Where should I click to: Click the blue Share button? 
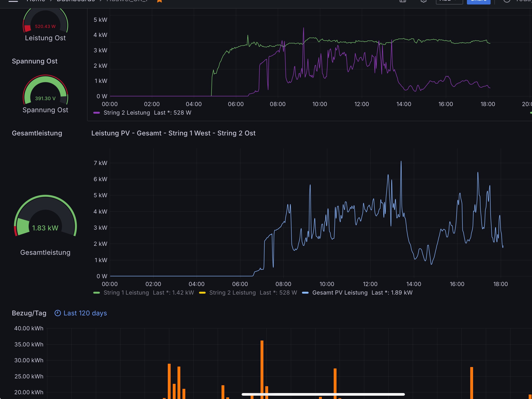(478, 1)
